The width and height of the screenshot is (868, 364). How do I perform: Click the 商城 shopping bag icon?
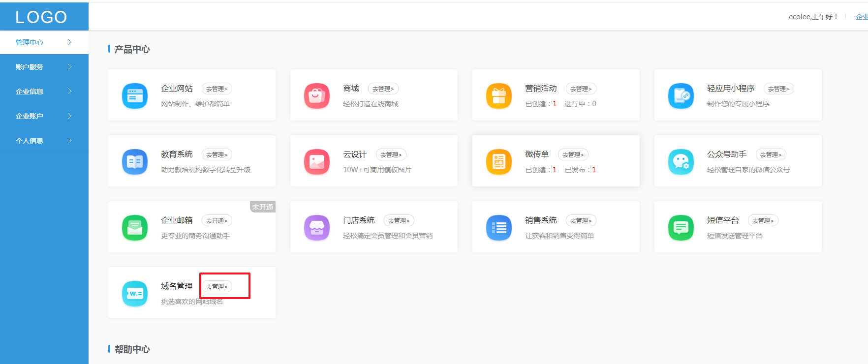317,96
